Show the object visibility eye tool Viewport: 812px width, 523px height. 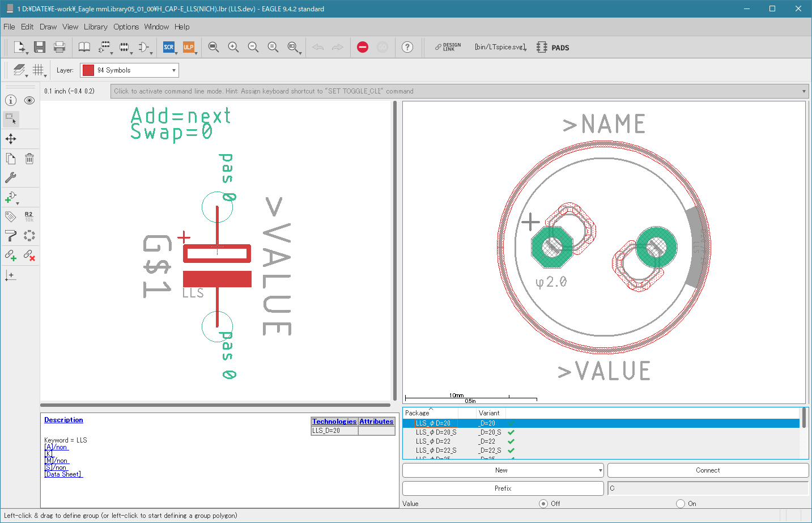pyautogui.click(x=29, y=100)
